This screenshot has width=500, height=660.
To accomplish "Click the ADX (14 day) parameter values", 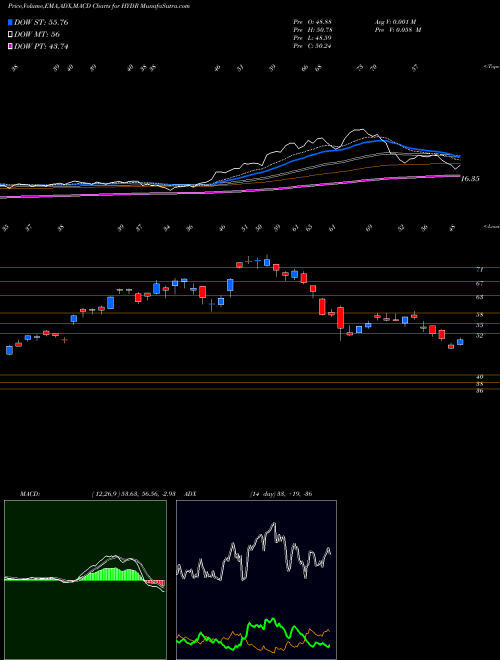I will tap(281, 494).
